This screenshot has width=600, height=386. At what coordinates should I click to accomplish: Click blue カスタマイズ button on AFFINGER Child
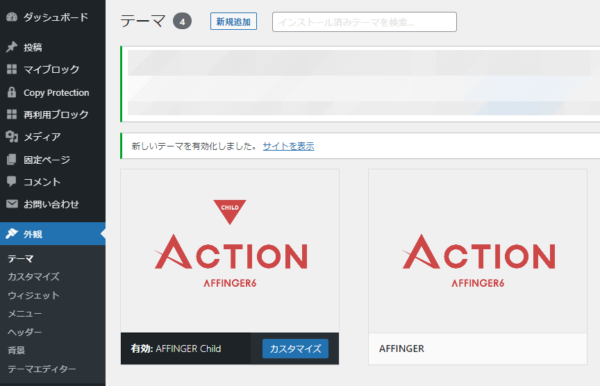click(295, 349)
